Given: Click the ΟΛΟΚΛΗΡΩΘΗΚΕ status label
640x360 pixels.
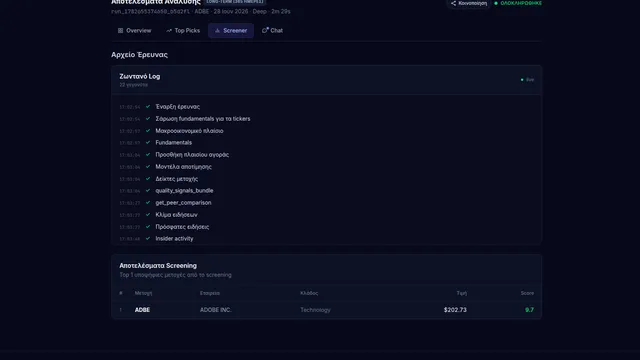Looking at the screenshot, I should point(521,3).
